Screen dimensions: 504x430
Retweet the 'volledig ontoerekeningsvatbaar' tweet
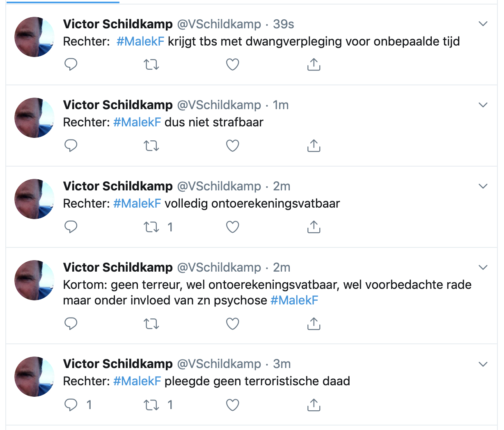(x=151, y=227)
